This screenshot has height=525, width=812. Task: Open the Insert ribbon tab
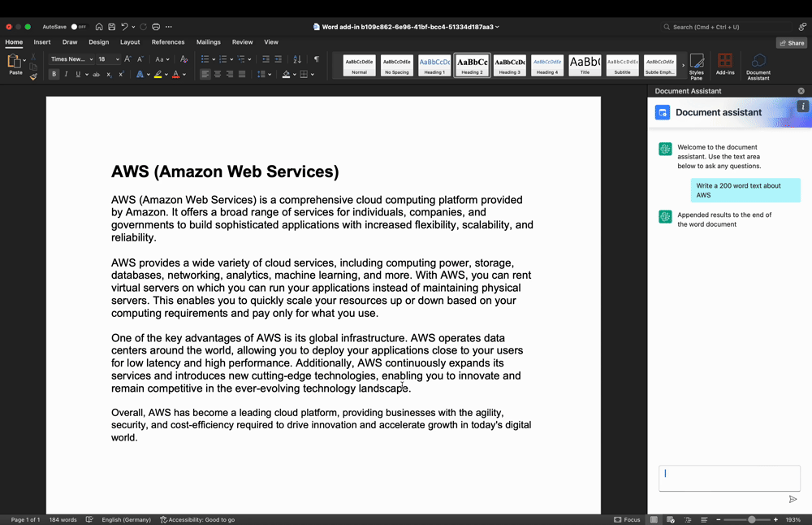[x=42, y=42]
